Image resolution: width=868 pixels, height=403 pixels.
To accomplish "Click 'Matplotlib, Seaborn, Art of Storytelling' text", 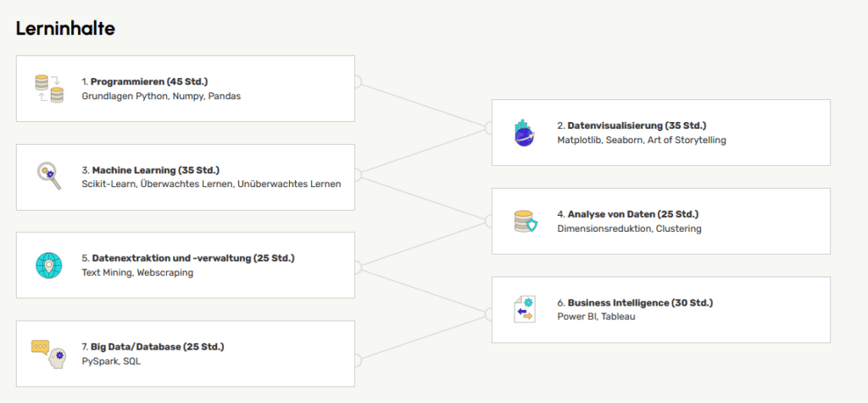I will [x=641, y=141].
